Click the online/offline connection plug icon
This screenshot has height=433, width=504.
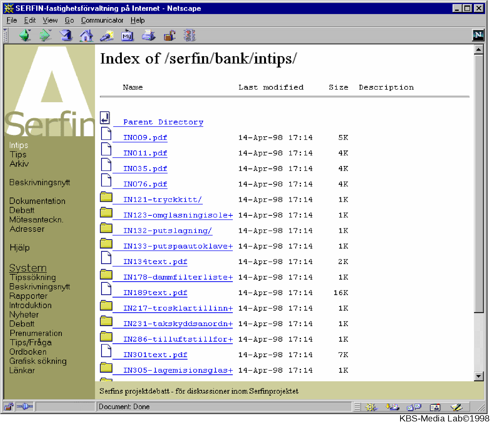click(25, 406)
